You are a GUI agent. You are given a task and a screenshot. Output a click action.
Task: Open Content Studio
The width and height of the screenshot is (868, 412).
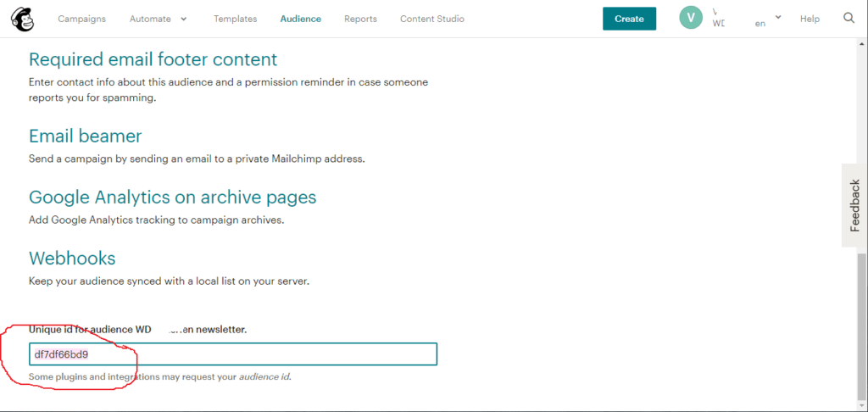tap(431, 19)
